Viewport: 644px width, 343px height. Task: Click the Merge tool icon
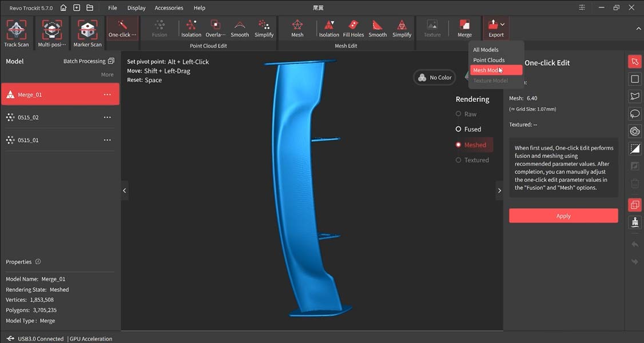click(464, 28)
